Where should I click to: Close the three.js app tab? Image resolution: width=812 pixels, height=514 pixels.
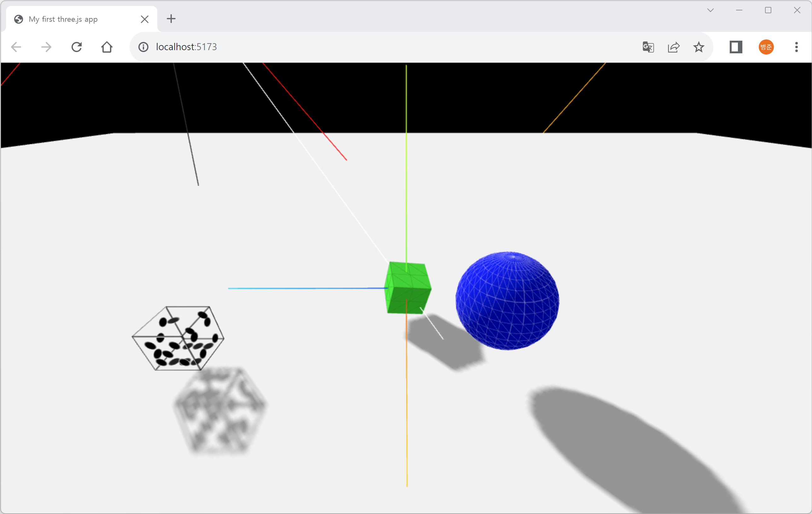pyautogui.click(x=145, y=19)
